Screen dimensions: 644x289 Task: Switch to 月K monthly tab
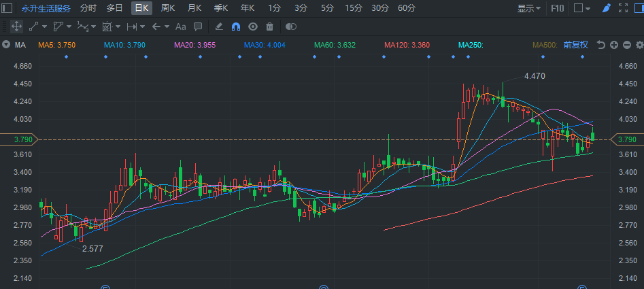point(194,7)
